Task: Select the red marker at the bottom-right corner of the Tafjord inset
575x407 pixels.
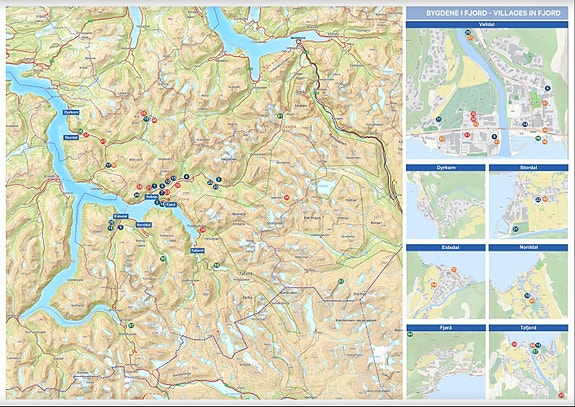Action: 561,395
